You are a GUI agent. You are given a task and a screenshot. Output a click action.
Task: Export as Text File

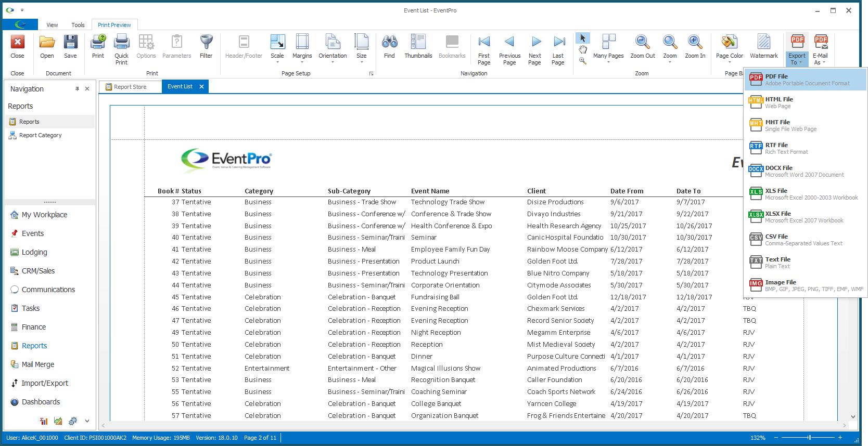(x=805, y=263)
